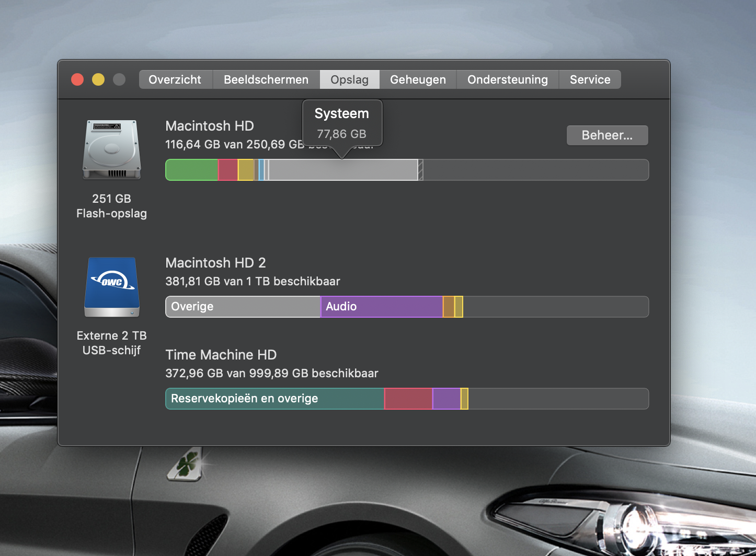Click the '251 GB Flash-opslag' label
This screenshot has height=556, width=756.
(111, 206)
